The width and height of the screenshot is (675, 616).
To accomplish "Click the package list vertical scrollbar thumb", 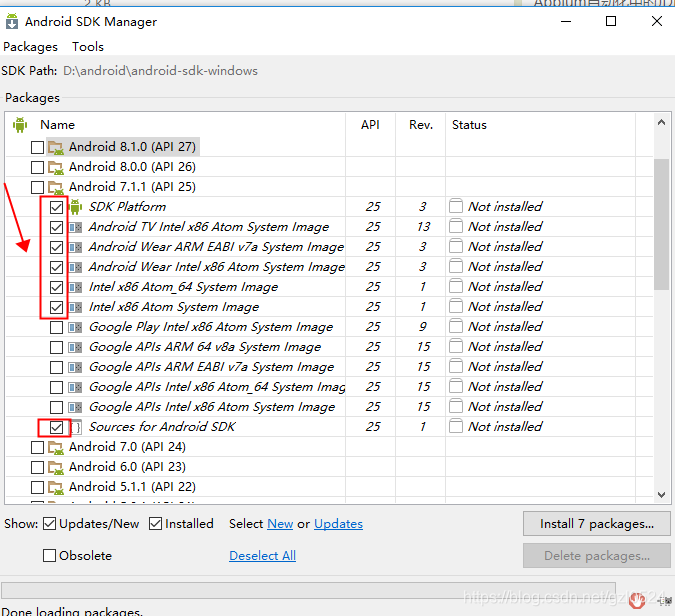I will [662, 224].
